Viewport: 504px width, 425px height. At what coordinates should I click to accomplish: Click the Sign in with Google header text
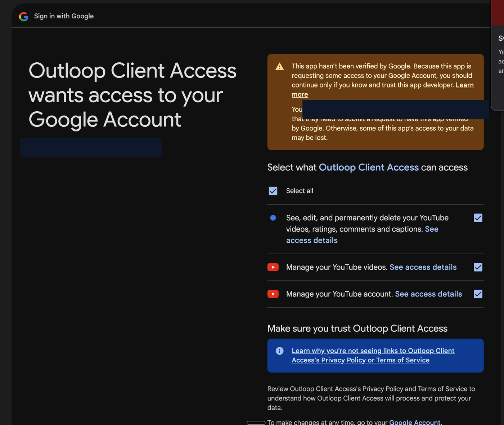pos(64,16)
